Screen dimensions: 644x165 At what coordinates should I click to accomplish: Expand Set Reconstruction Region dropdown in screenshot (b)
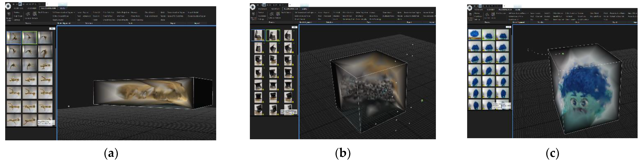tap(315, 12)
